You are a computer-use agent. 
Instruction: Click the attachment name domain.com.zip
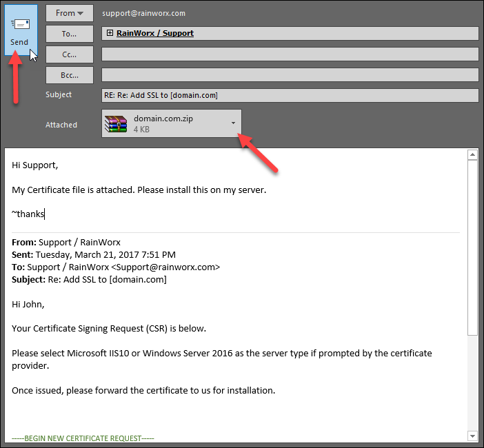163,119
